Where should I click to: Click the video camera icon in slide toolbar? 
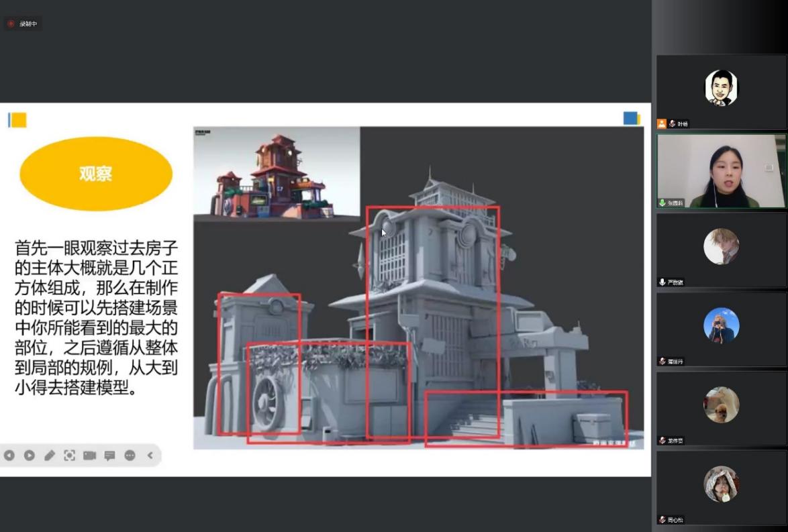click(x=89, y=456)
